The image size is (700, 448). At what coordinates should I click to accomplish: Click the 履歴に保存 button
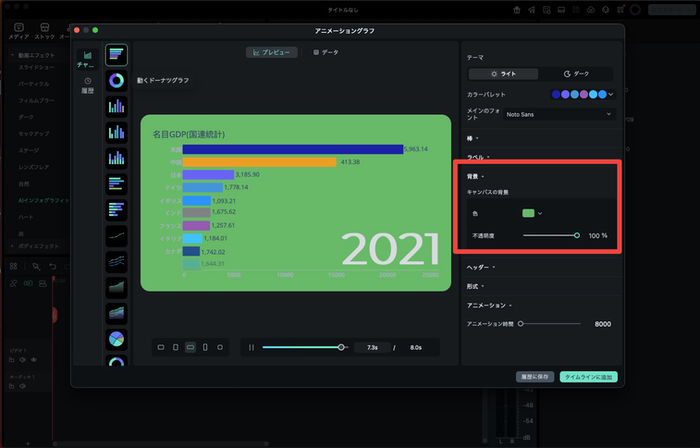pyautogui.click(x=535, y=376)
